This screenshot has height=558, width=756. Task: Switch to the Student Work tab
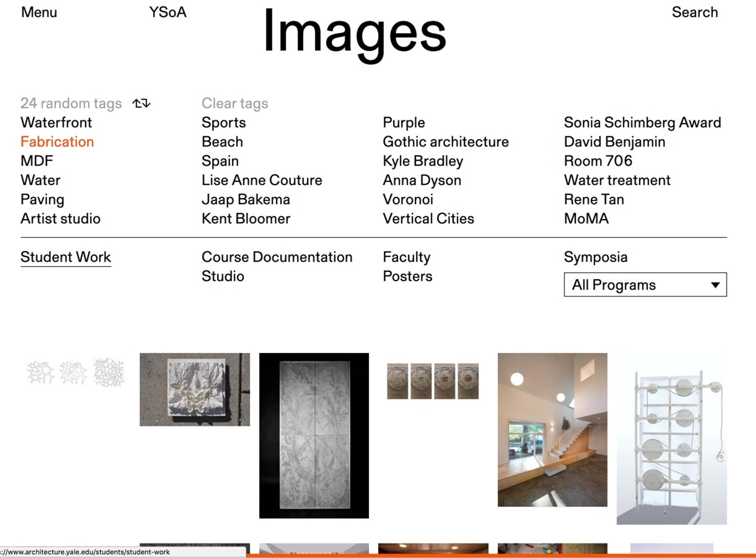65,257
